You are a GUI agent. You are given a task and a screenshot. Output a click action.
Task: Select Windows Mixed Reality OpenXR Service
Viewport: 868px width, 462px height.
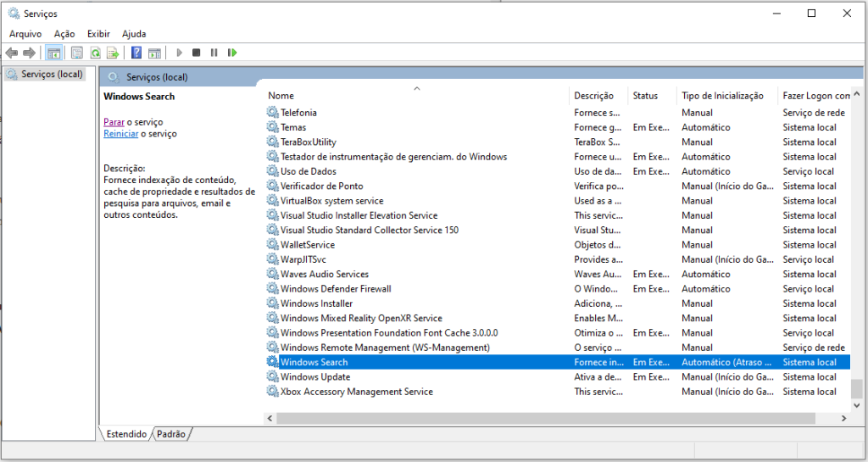click(x=361, y=318)
